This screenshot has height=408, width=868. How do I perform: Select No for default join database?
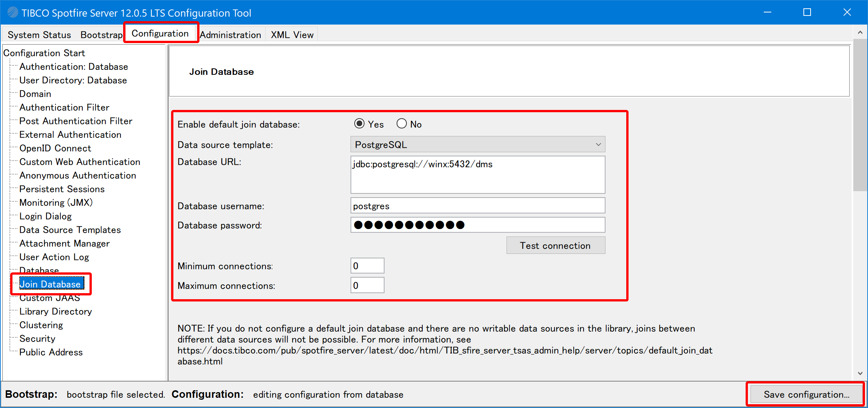[409, 124]
